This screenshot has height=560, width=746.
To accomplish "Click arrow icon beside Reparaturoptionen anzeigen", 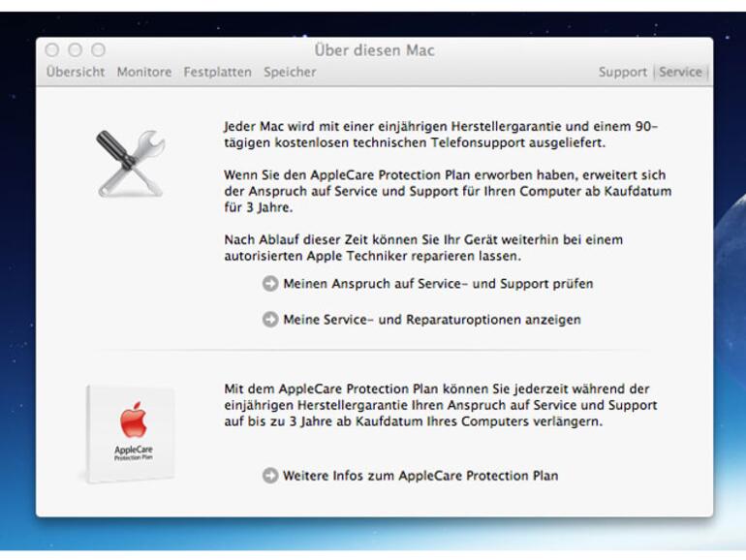I will tap(270, 320).
